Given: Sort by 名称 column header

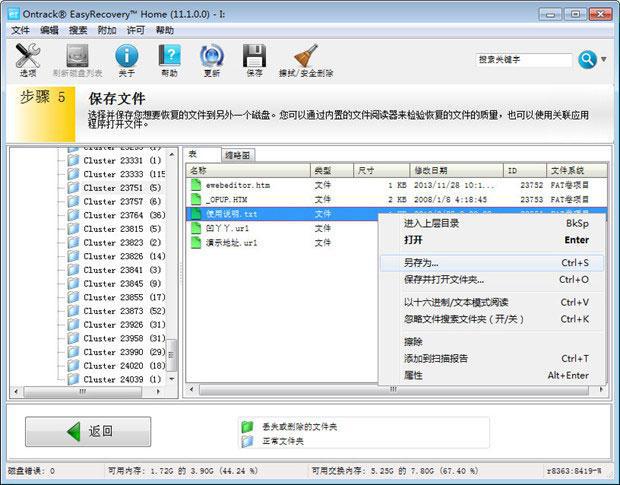Looking at the screenshot, I should [248, 170].
